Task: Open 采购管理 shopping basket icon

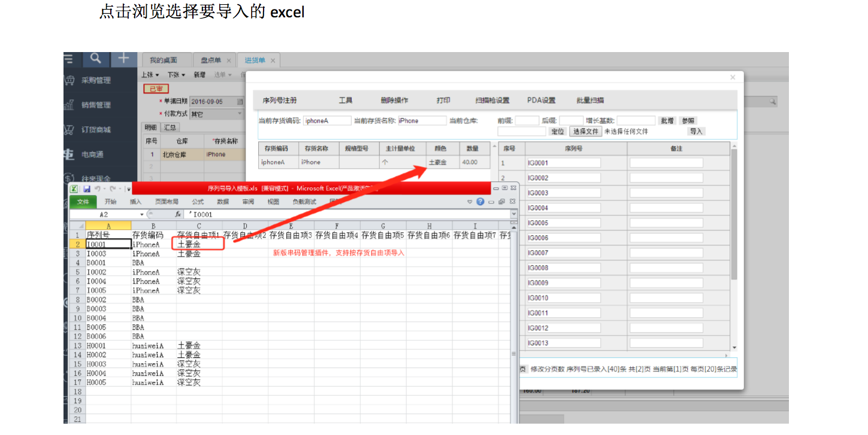Action: coord(69,80)
